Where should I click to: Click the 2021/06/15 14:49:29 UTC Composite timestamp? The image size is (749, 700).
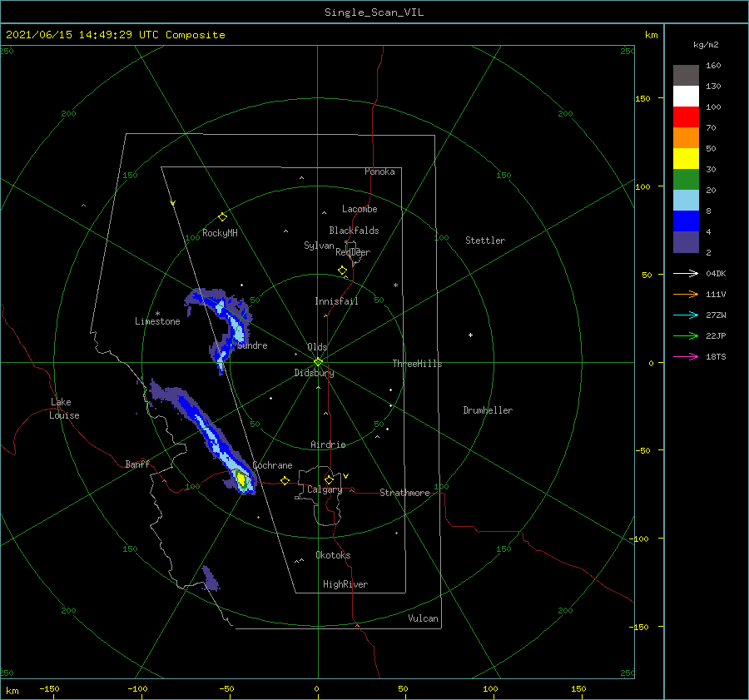(x=115, y=35)
